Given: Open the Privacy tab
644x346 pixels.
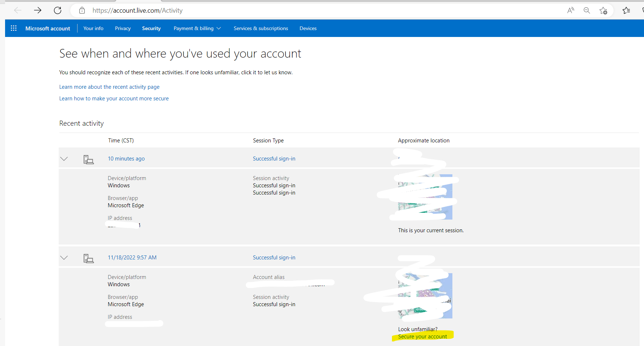Looking at the screenshot, I should click(x=123, y=28).
